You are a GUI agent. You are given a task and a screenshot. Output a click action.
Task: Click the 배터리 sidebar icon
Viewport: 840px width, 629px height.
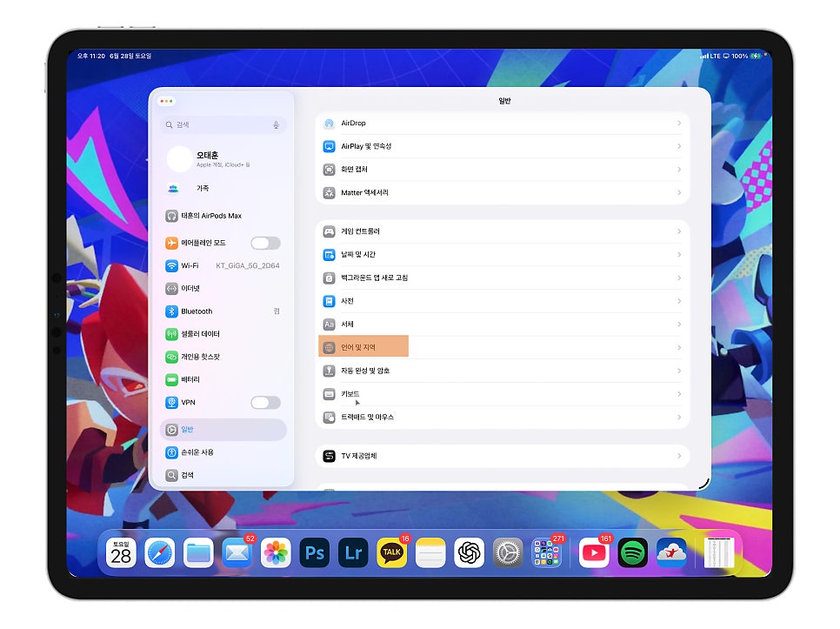(x=171, y=380)
